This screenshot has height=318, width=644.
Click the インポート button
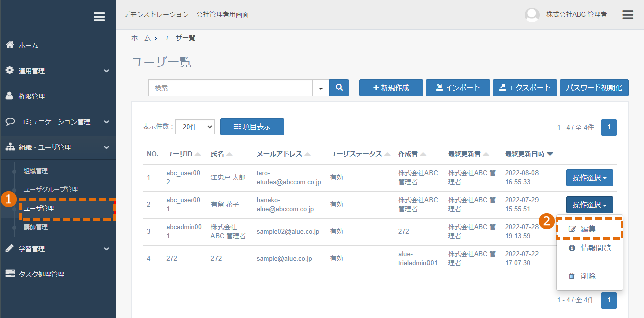[x=458, y=88]
